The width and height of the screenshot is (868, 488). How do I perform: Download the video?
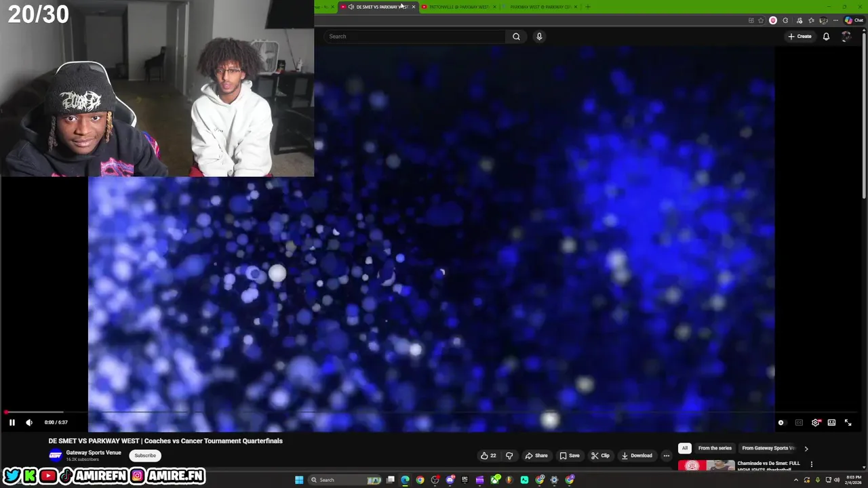637,455
